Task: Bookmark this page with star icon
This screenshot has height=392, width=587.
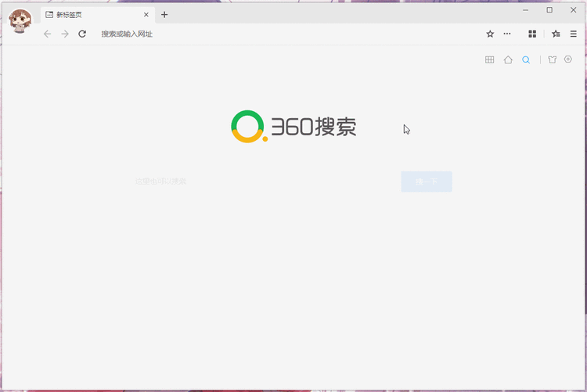Action: pos(490,34)
